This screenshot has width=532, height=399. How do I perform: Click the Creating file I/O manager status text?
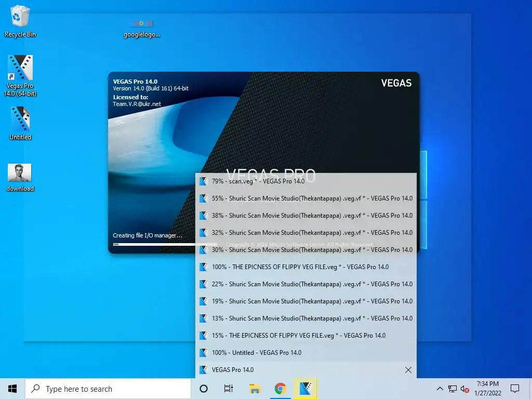[148, 235]
